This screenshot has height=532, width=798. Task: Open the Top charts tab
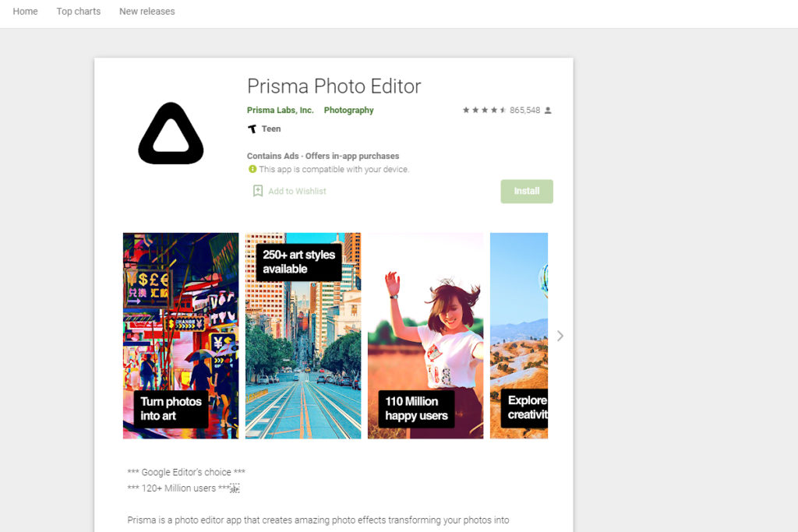tap(79, 11)
